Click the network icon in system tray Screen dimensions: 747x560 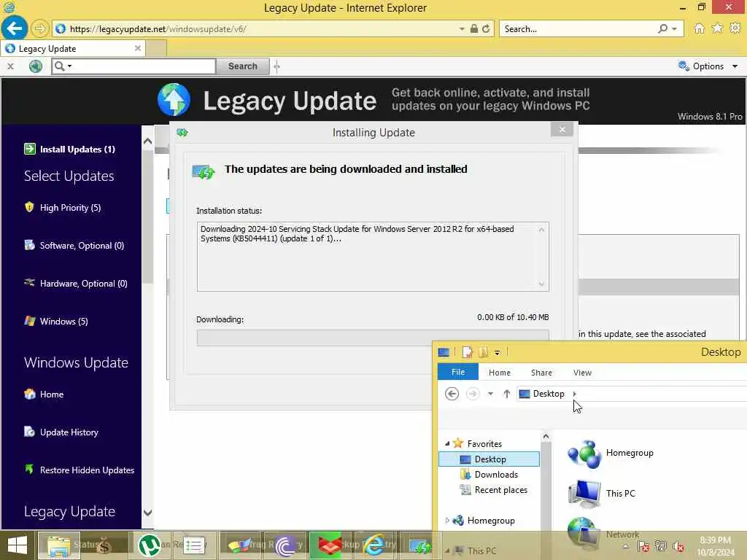click(x=660, y=547)
